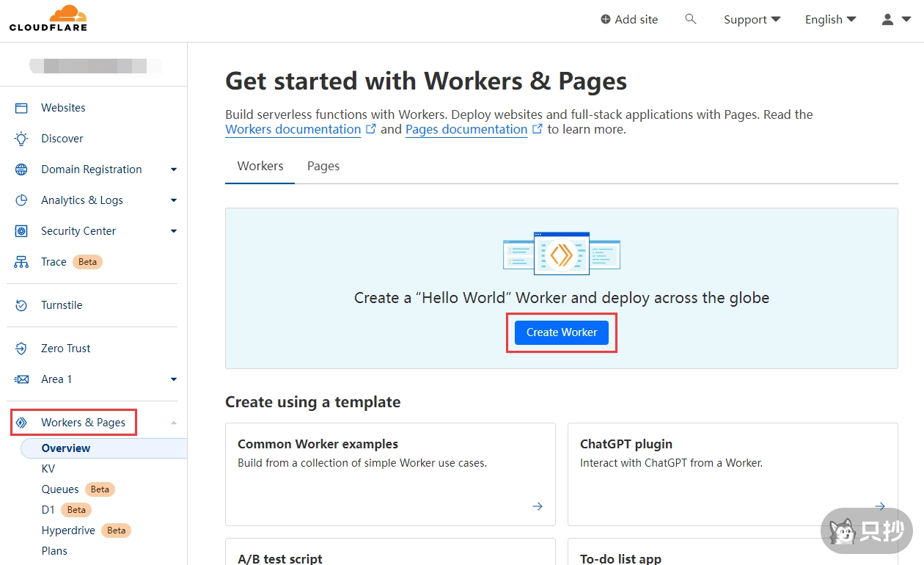Open search via magnifying glass icon
The image size is (924, 565).
(690, 19)
